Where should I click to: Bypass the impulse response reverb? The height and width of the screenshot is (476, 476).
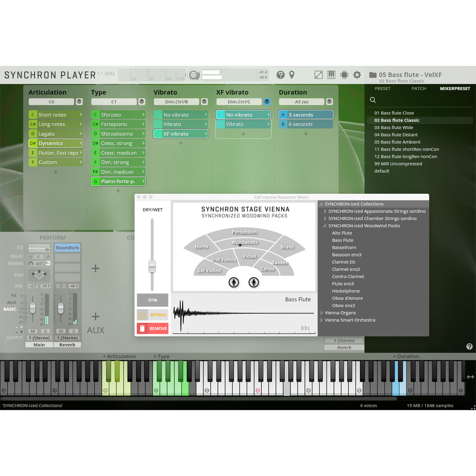pos(153,315)
